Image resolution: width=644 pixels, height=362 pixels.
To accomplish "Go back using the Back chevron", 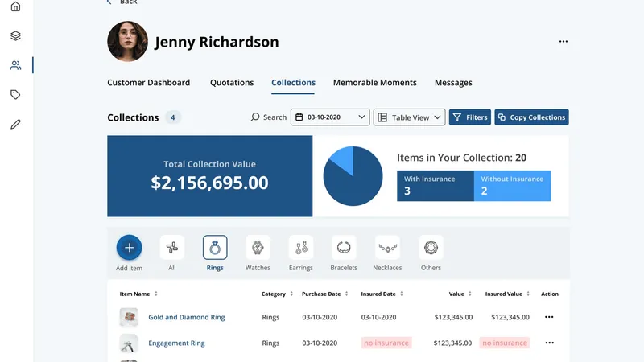I will tap(109, 2).
